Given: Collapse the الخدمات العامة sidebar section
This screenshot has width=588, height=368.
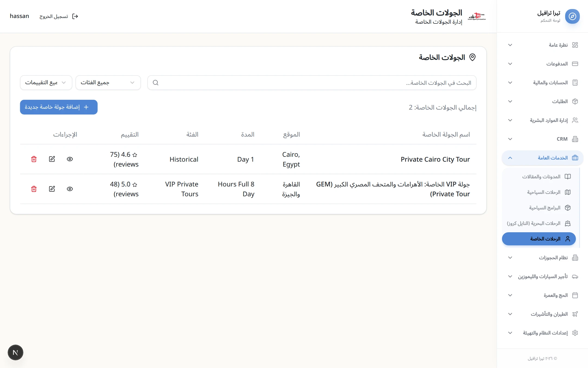Looking at the screenshot, I should coord(543,158).
